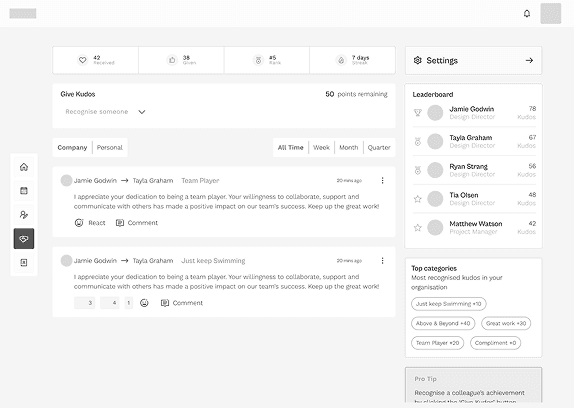Image resolution: width=574 pixels, height=408 pixels.
Task: Go to Home in the sidebar
Action: (24, 167)
